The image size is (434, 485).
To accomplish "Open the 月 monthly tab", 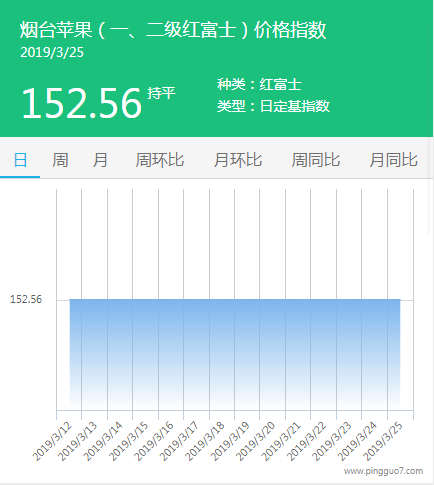I will pos(100,160).
